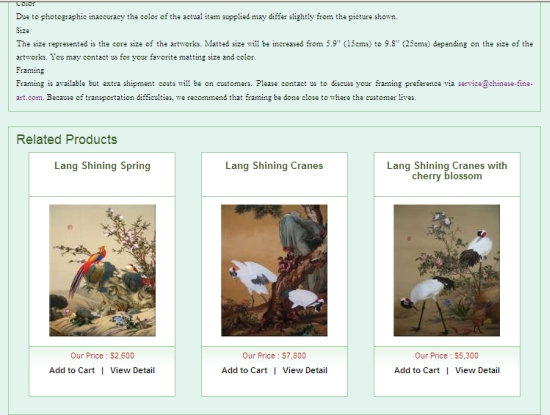The width and height of the screenshot is (550, 415).
Task: Click the service email address link
Action: coord(495,84)
